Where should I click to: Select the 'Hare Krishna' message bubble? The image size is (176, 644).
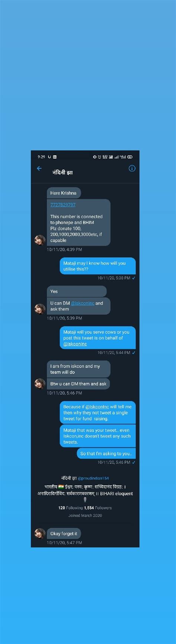[x=64, y=193]
